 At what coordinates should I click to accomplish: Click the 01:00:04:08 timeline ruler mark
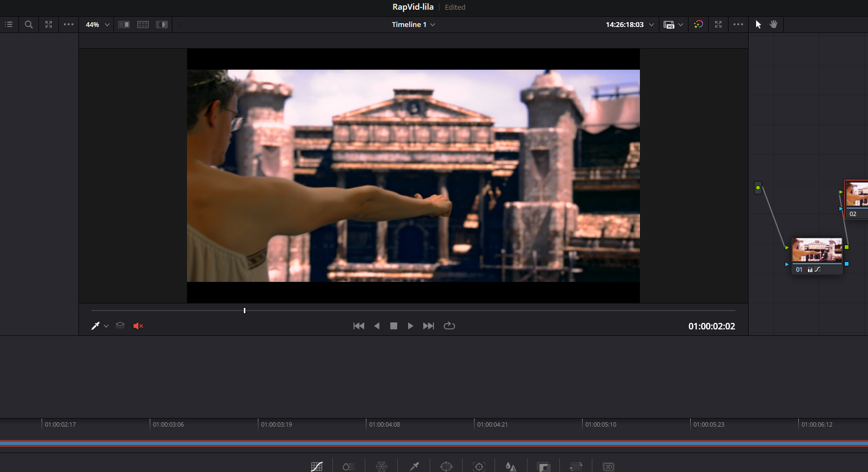[384, 424]
